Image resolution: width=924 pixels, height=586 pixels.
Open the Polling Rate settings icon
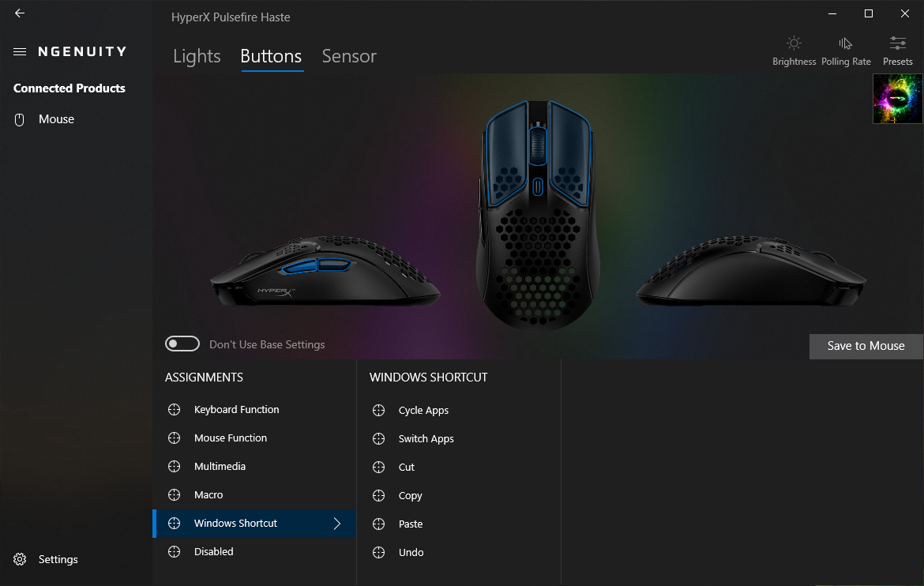pos(846,43)
